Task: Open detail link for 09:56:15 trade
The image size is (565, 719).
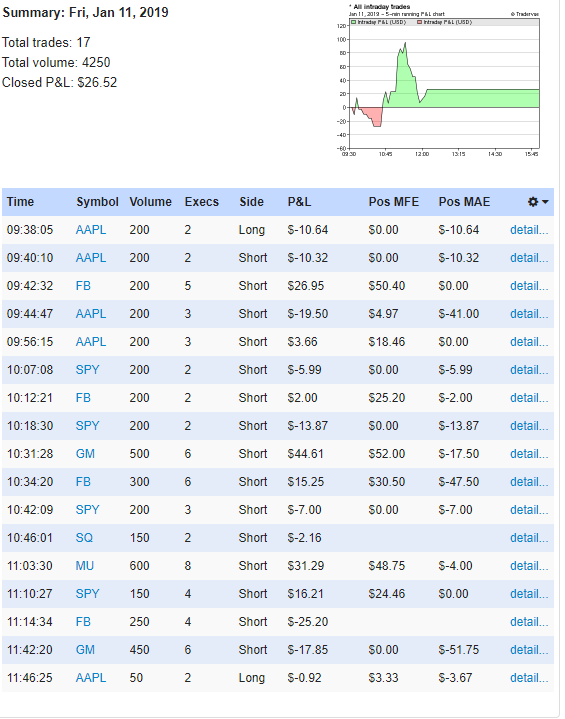Action: [x=529, y=342]
